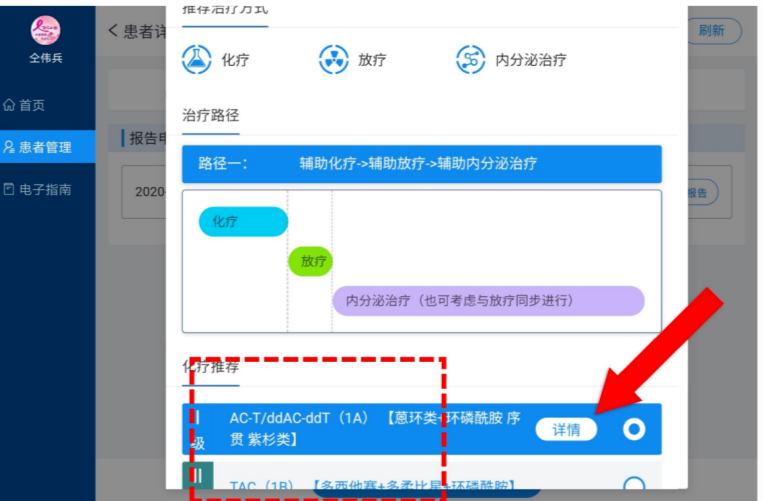Open 首页 home icon in sidebar

click(10, 105)
